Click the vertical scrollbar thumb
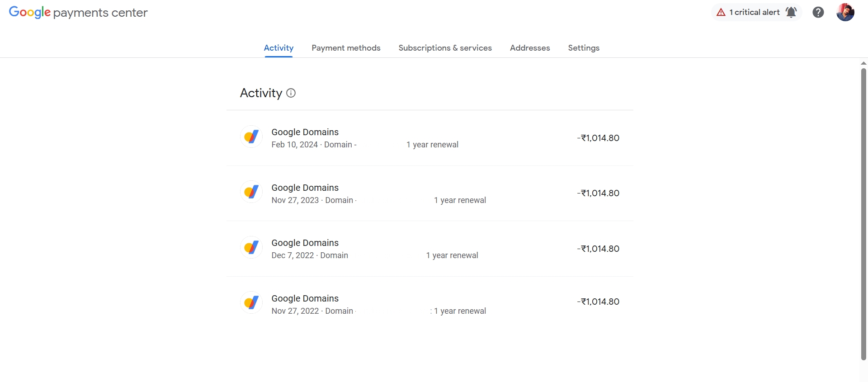The image size is (868, 382). point(863,214)
